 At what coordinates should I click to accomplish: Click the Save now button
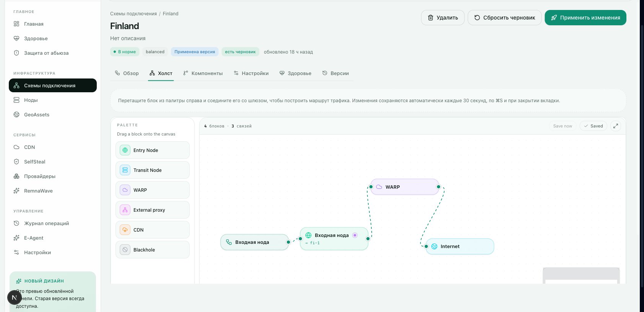(x=563, y=126)
